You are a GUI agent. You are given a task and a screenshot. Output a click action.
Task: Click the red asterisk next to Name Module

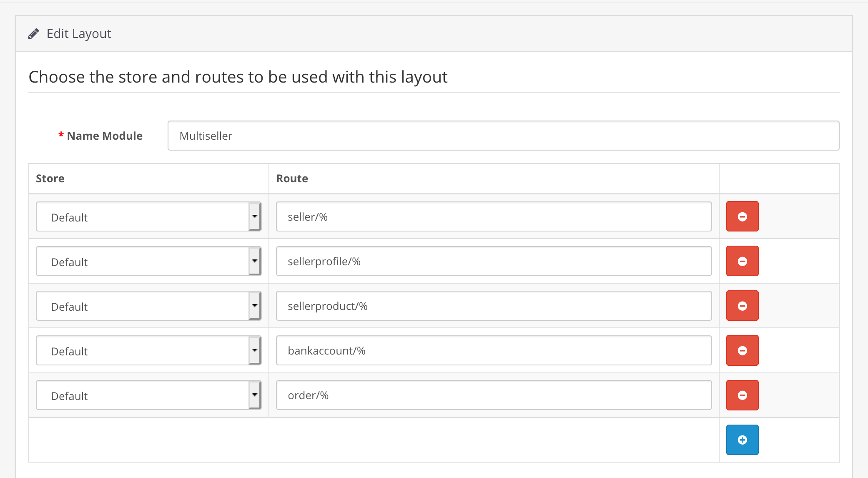pos(60,135)
